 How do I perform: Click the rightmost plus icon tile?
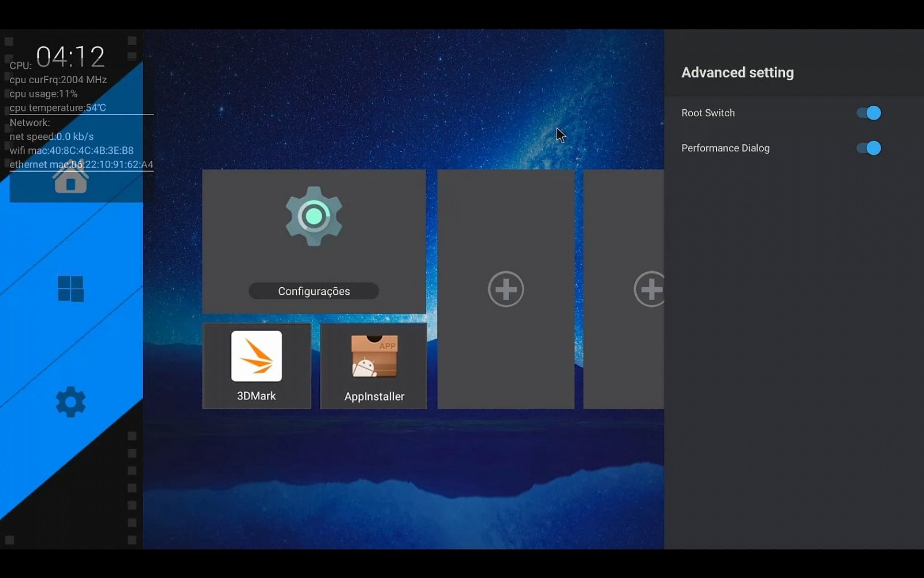[x=651, y=288]
